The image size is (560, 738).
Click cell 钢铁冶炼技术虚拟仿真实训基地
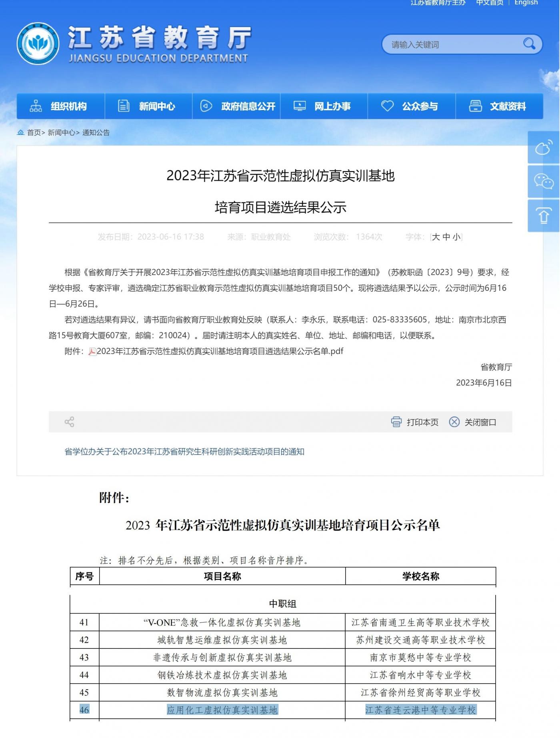222,675
